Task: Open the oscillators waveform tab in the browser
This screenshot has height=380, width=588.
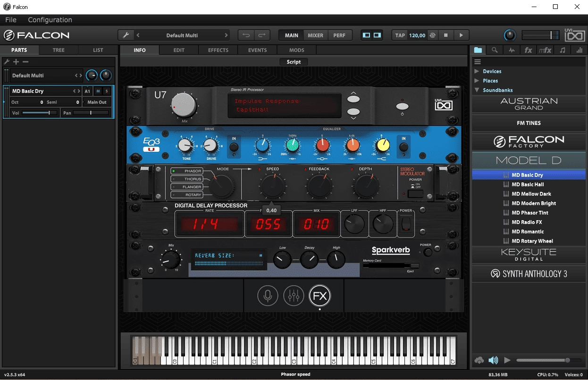Action: [512, 50]
